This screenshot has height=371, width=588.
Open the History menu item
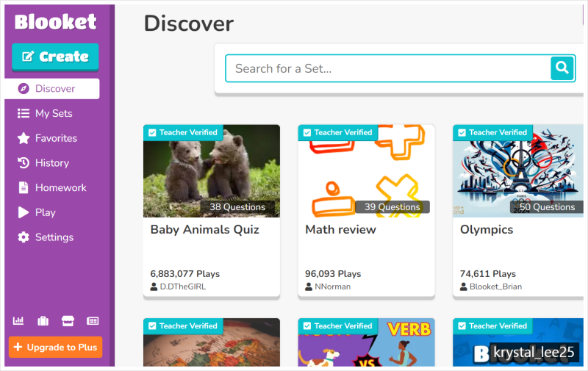click(52, 162)
